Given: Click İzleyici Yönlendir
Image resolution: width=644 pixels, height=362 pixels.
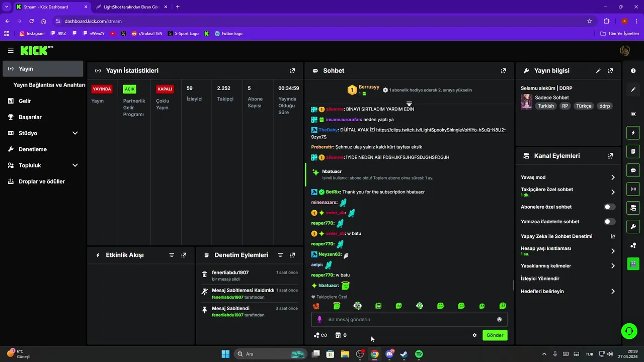Looking at the screenshot, I should (x=540, y=279).
